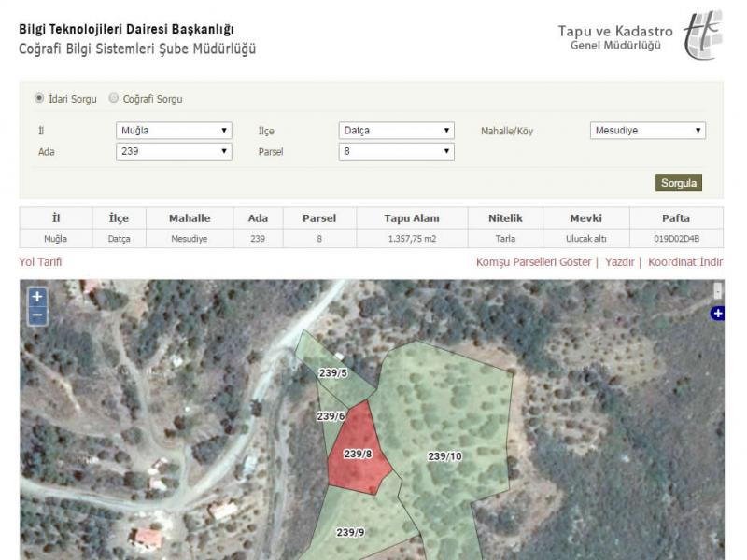Expand the Mahalle/Köy dropdown showing Mesudiye
The height and width of the screenshot is (560, 747).
(648, 131)
